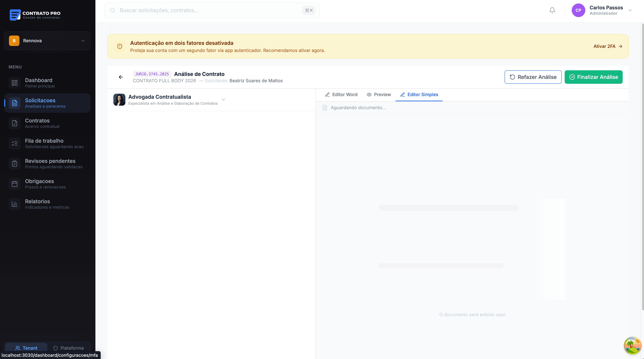
Task: Click the Autenticação em dois fatores desativada title
Action: [x=182, y=43]
